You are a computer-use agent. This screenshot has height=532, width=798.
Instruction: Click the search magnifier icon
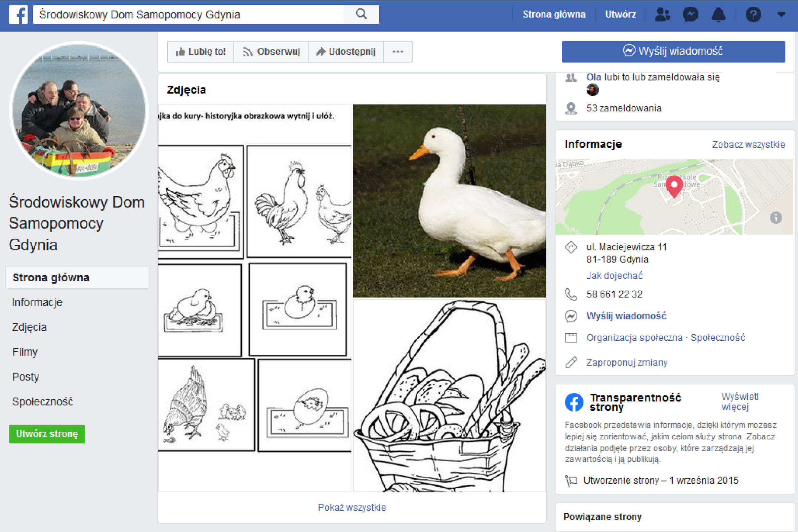click(x=361, y=14)
